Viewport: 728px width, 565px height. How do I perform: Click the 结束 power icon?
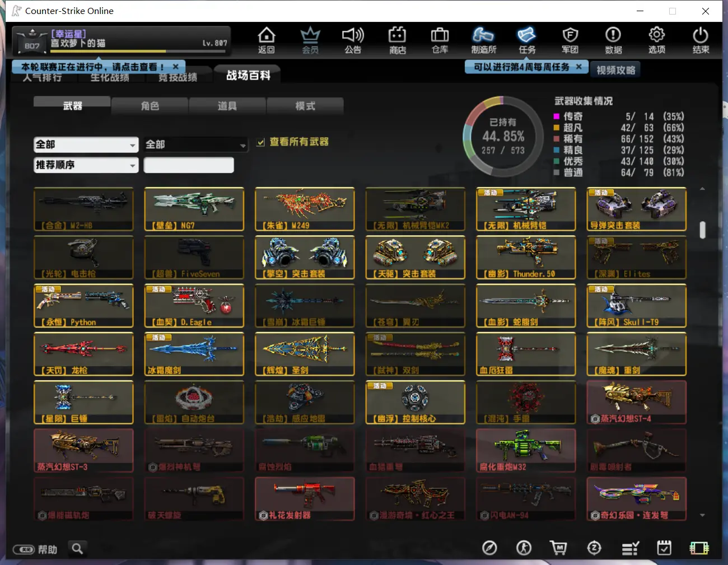(x=701, y=40)
